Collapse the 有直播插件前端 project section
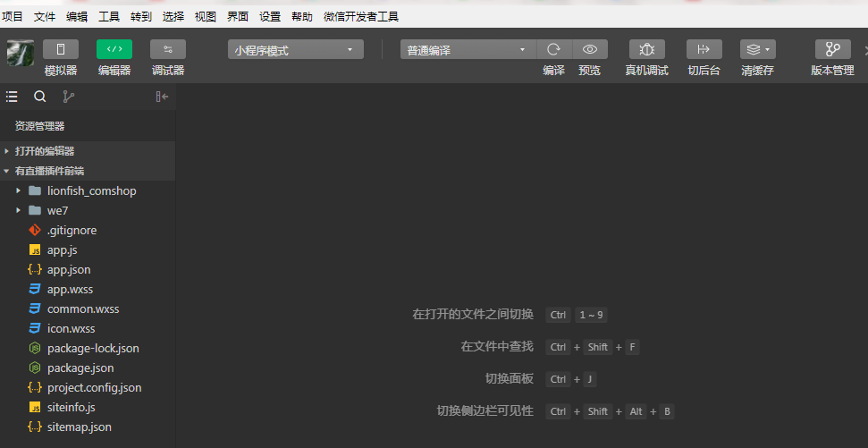This screenshot has height=448, width=868. [x=88, y=171]
